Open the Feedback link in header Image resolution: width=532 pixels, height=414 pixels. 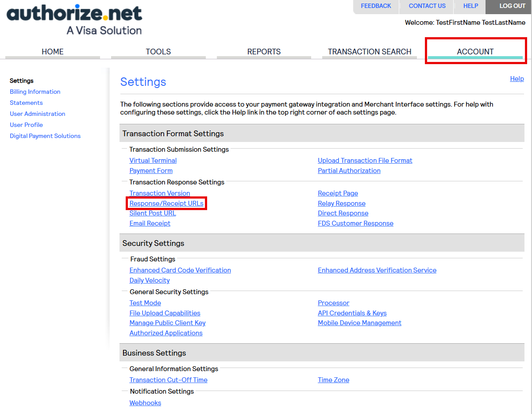coord(376,6)
